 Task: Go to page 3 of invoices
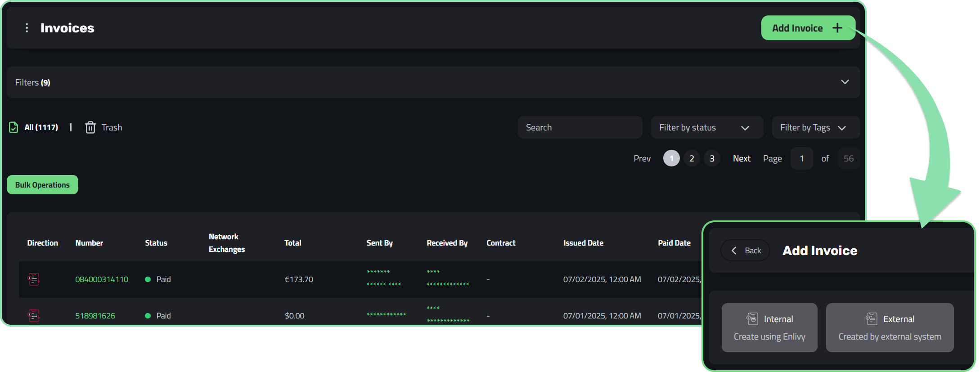click(x=712, y=158)
